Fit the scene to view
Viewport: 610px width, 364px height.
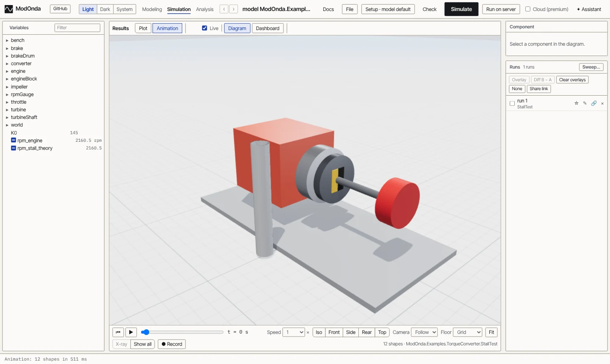pyautogui.click(x=491, y=332)
